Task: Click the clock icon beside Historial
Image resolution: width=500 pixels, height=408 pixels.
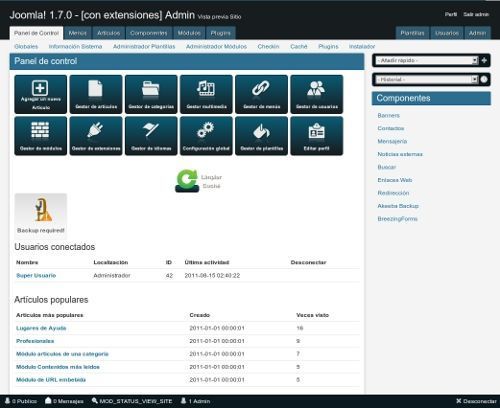Action: point(484,79)
